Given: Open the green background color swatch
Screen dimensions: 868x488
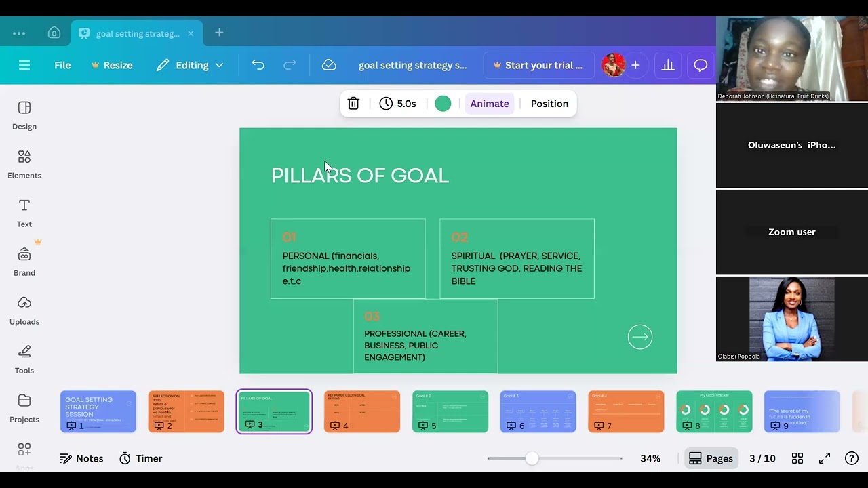Looking at the screenshot, I should pyautogui.click(x=443, y=104).
